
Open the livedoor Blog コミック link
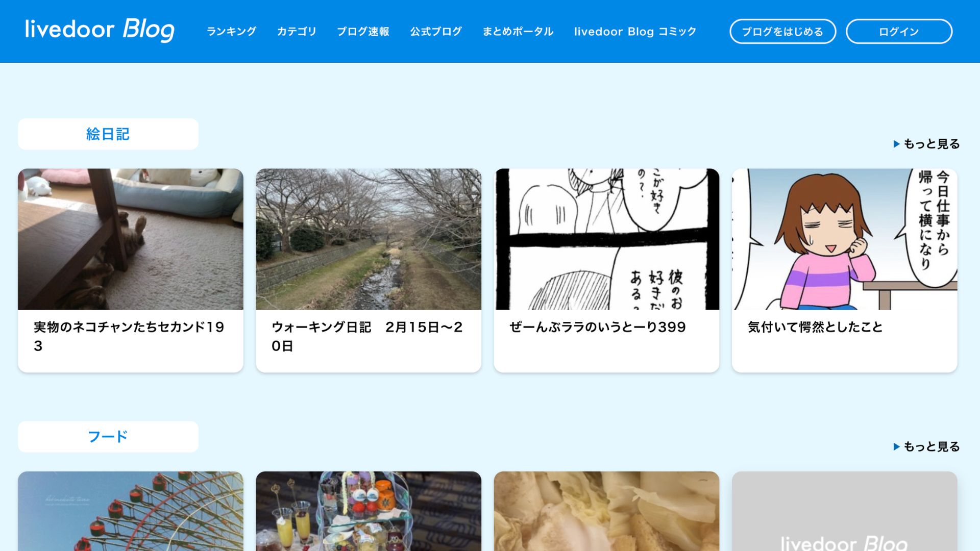tap(635, 32)
